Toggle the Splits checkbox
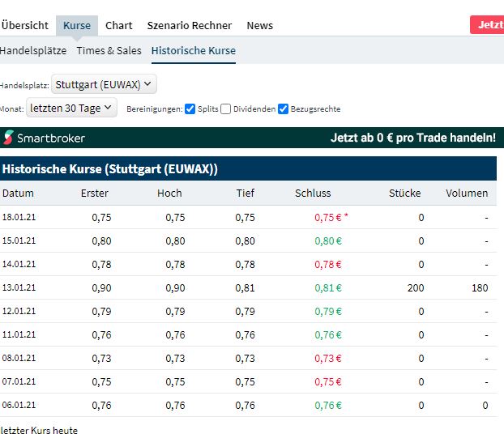504x434 pixels. pyautogui.click(x=190, y=109)
